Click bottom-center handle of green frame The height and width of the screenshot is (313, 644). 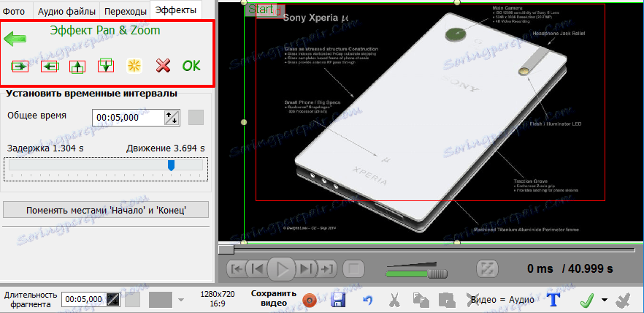pos(457,242)
